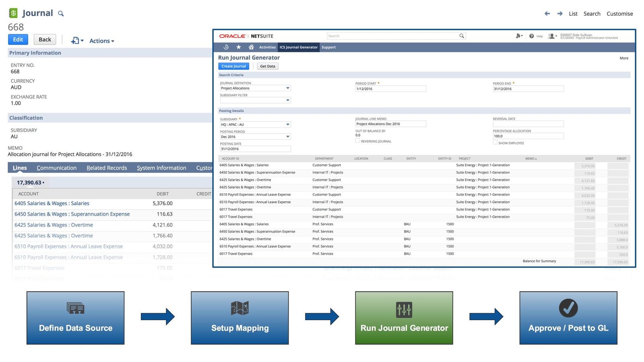
Task: Open the ICS Journal Generator menu
Action: pos(299,47)
